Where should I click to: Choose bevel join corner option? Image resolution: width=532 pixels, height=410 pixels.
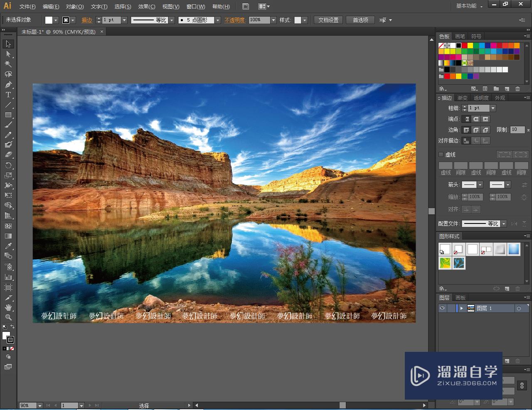coord(485,130)
